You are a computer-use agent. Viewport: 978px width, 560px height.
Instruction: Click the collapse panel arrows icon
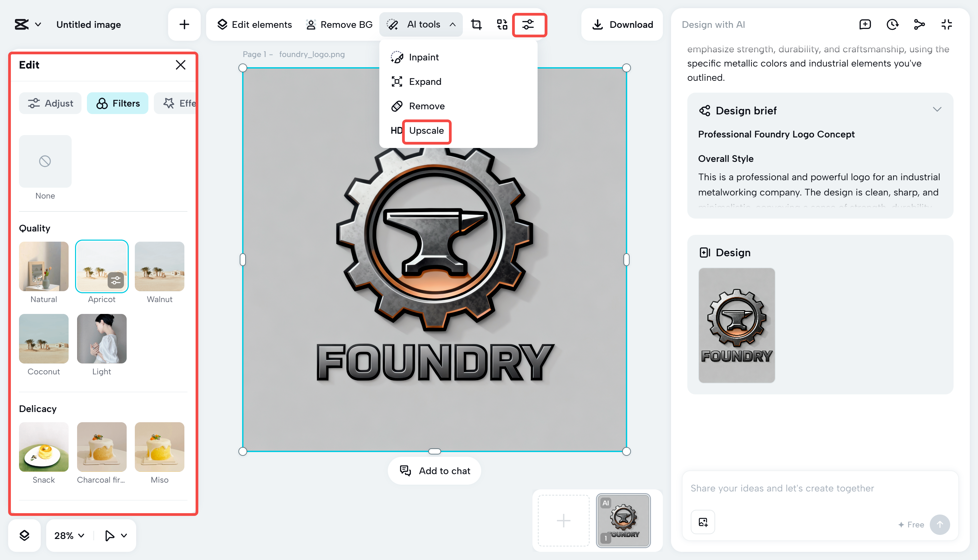pyautogui.click(x=946, y=25)
